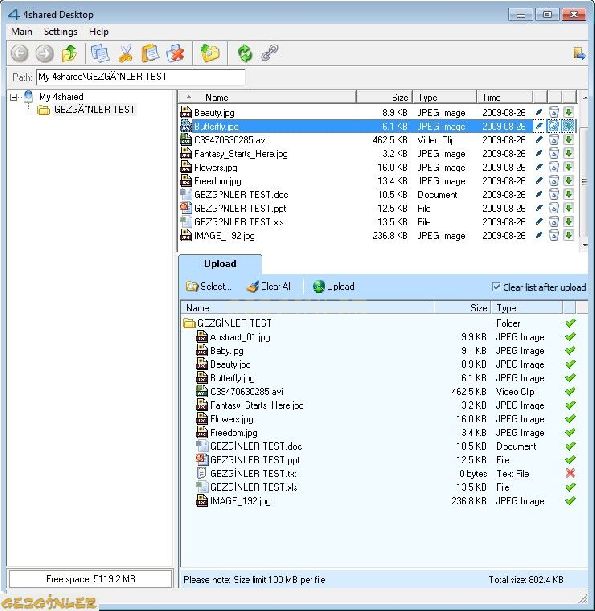Image resolution: width=595 pixels, height=611 pixels.
Task: Create a new folder with toolbar icon
Action: click(210, 53)
